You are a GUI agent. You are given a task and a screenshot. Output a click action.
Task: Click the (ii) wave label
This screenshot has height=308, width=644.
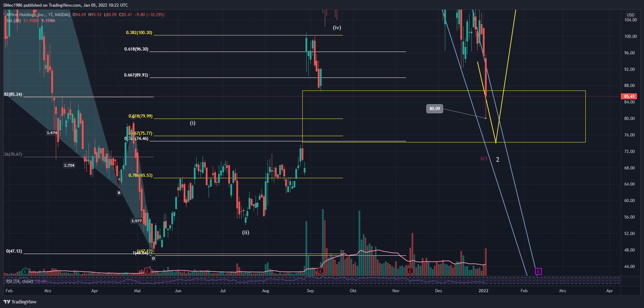pyautogui.click(x=245, y=232)
